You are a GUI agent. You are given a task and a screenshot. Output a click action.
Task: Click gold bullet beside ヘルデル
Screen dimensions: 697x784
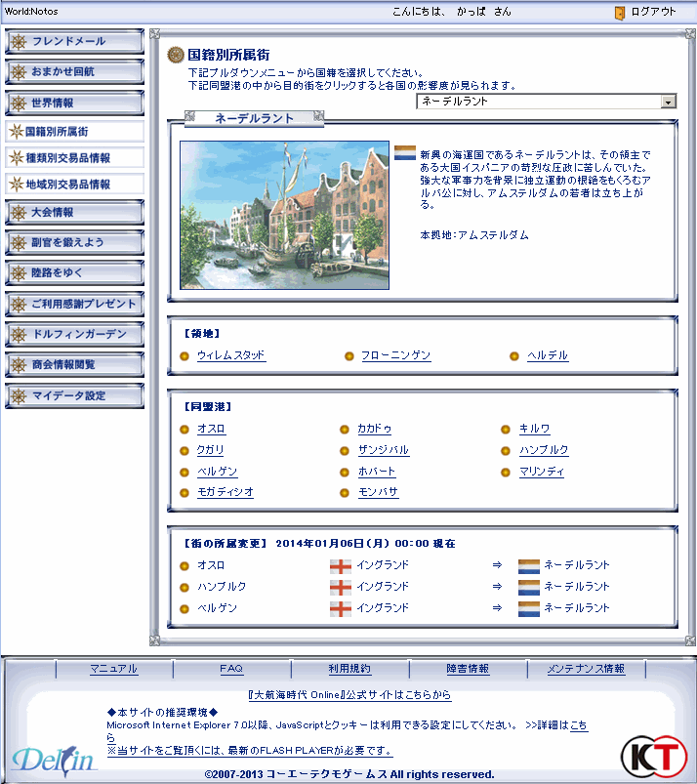[514, 356]
